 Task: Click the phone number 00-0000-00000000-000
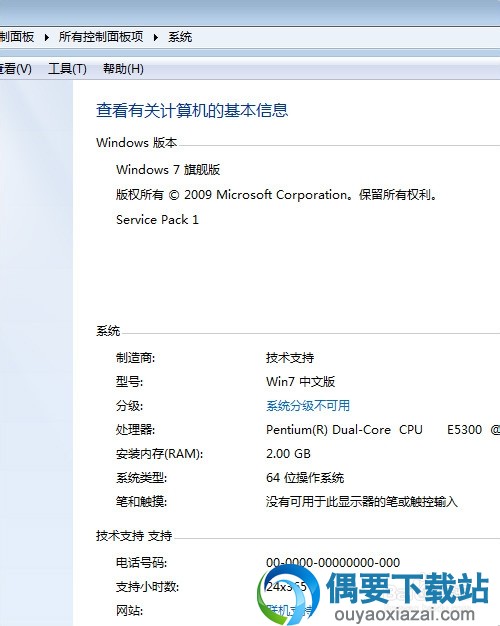click(333, 563)
